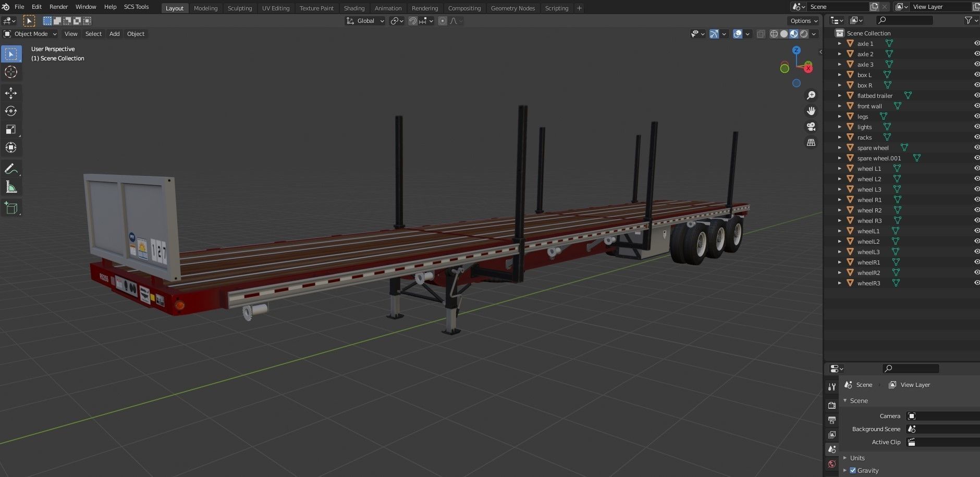Expand the lights object tree
The image size is (980, 477).
(x=839, y=127)
